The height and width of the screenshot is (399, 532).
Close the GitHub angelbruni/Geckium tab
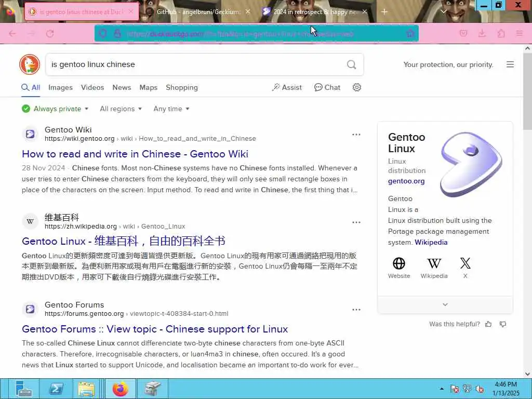(x=248, y=11)
